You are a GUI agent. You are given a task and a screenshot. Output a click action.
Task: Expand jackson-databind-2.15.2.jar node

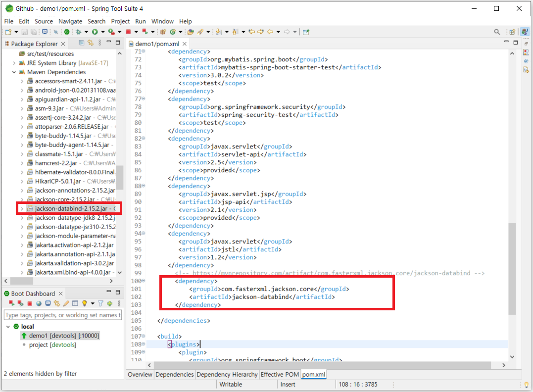pos(22,209)
